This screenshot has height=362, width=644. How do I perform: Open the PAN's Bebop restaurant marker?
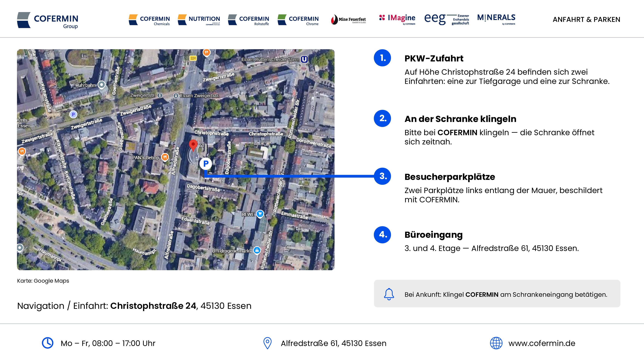pyautogui.click(x=165, y=157)
